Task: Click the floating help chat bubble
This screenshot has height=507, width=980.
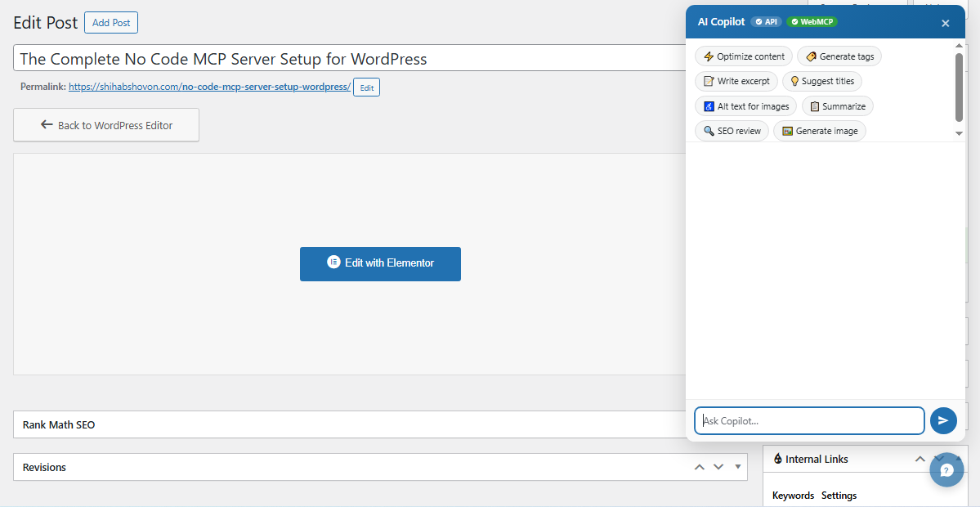Action: click(x=946, y=471)
